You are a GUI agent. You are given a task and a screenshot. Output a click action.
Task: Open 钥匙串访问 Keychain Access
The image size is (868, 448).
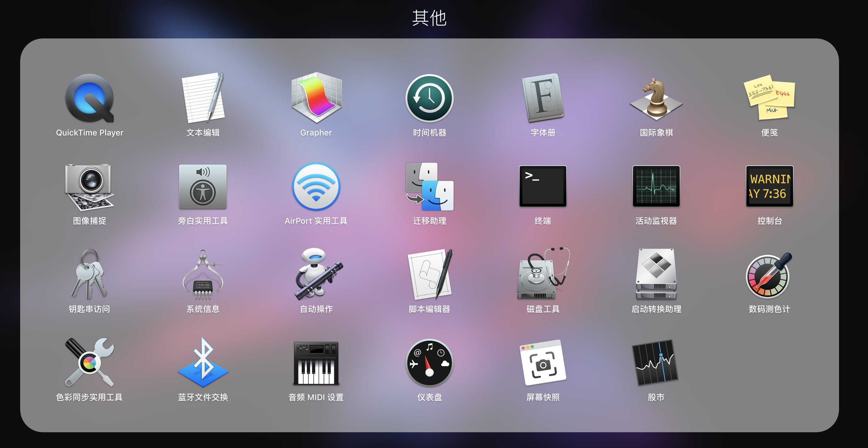tap(89, 274)
